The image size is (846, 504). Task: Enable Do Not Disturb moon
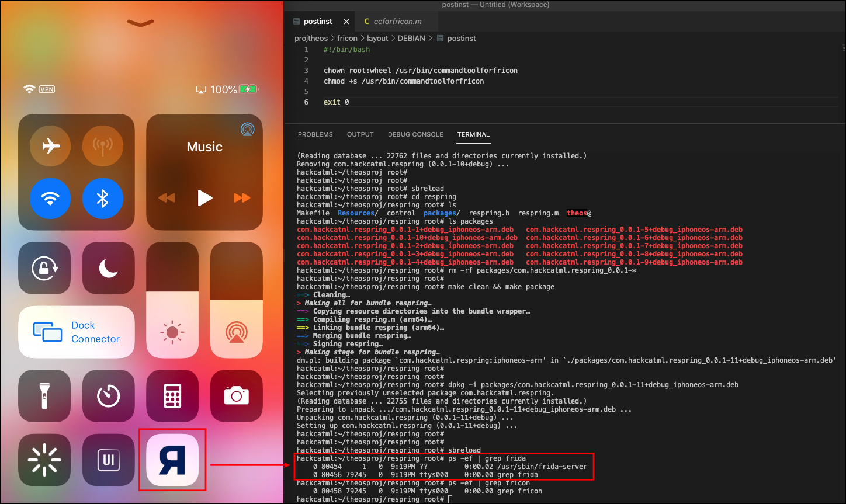click(x=108, y=268)
